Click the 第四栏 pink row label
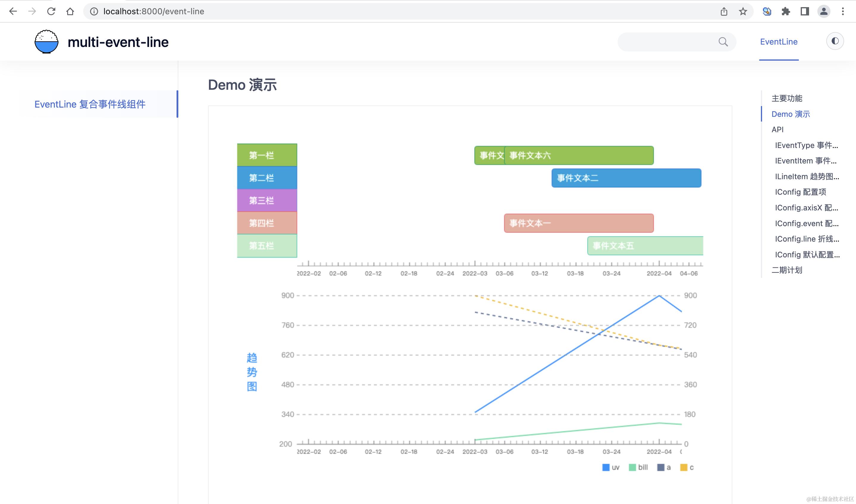Viewport: 856px width, 504px height. 267,223
